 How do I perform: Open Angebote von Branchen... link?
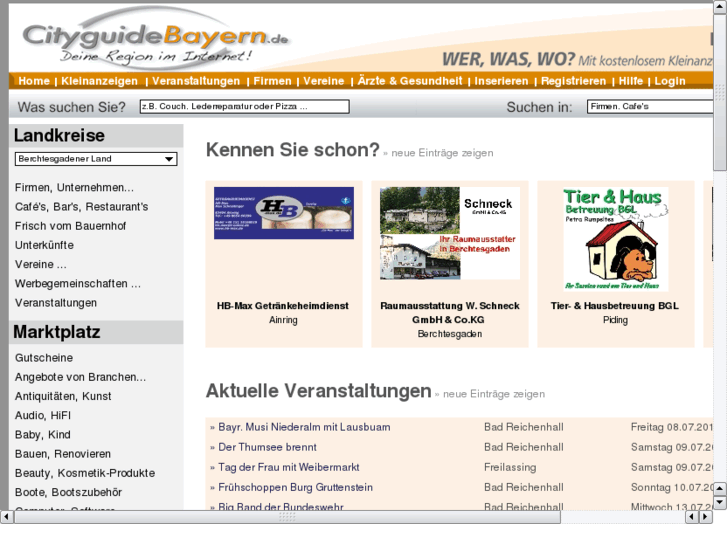point(80,378)
